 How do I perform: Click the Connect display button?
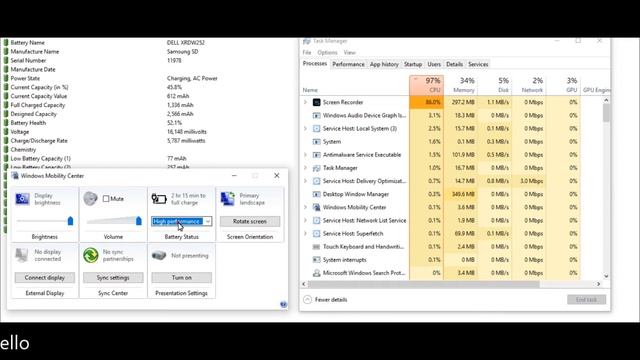44,278
